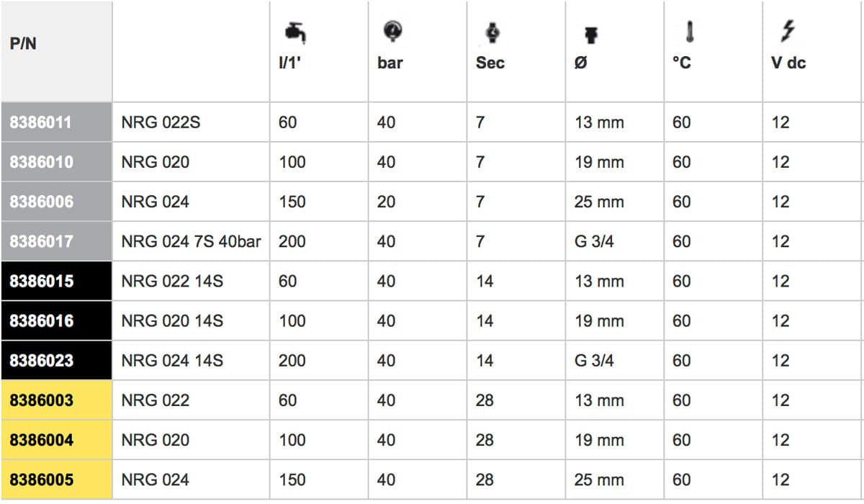
Task: Select part number 8386010
Action: 41,162
